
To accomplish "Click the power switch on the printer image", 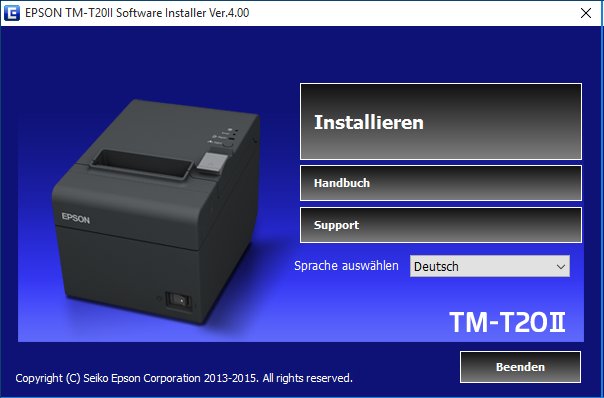I will [178, 299].
